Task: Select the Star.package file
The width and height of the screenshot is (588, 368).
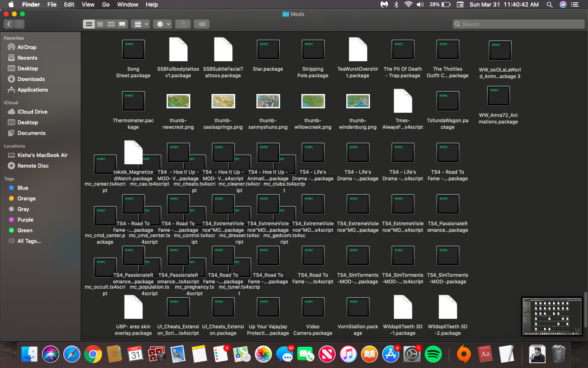Action: pos(268,50)
